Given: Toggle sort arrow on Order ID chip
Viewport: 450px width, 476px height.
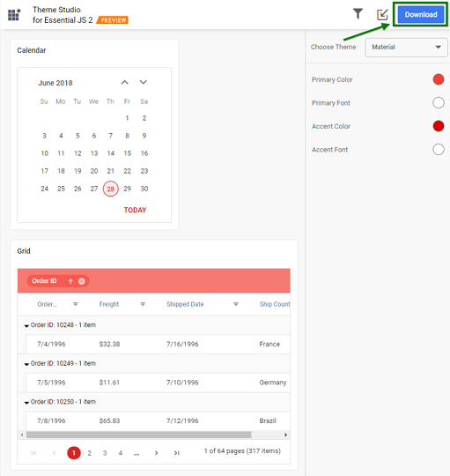Looking at the screenshot, I should click(70, 281).
